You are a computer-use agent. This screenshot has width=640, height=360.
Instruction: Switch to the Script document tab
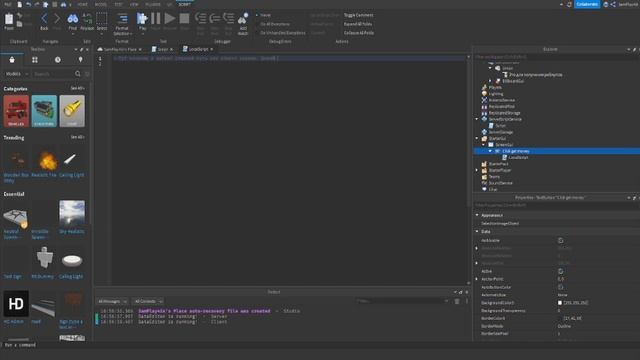point(162,49)
